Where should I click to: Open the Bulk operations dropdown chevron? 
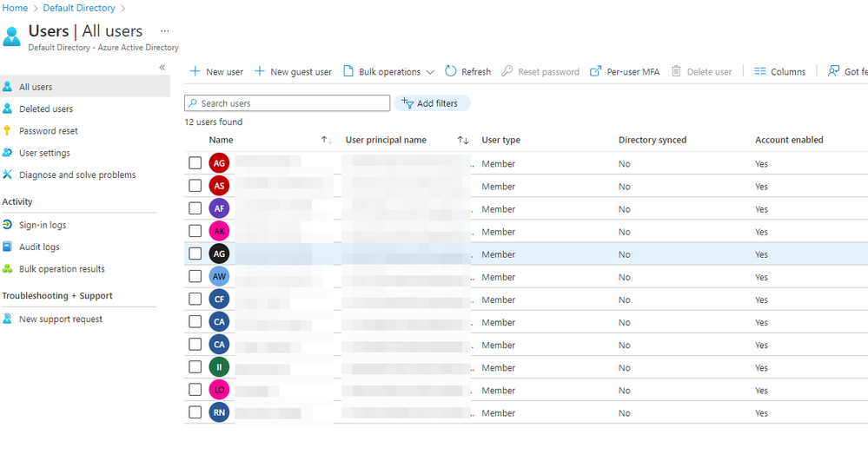click(x=430, y=72)
